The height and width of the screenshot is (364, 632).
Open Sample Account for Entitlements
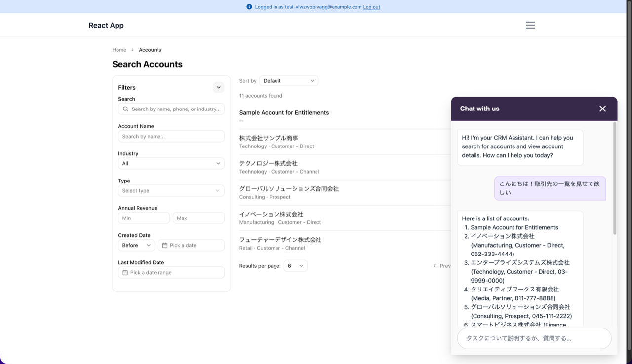284,113
